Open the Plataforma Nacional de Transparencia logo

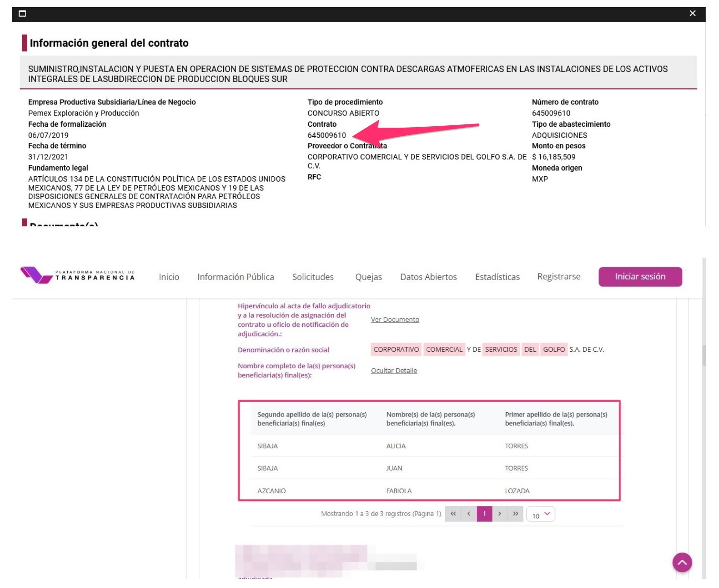pyautogui.click(x=78, y=275)
